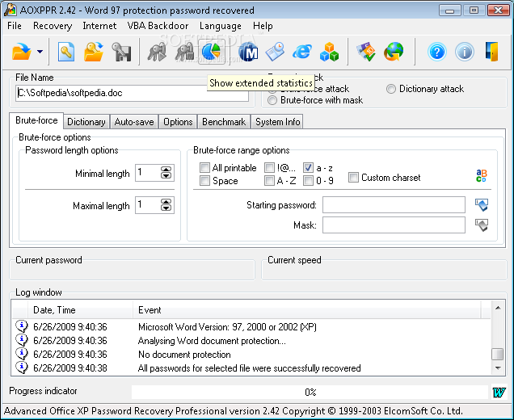Click info icon of Microsoft Word Version log row
This screenshot has height=420, width=514.
coord(22,326)
